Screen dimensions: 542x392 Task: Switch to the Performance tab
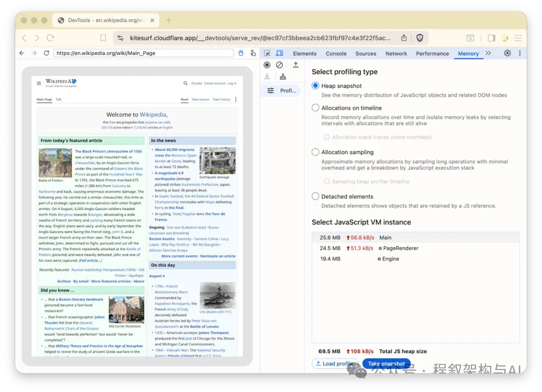coord(433,54)
